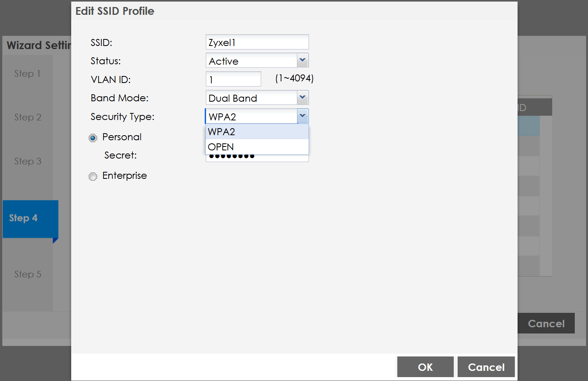Go to Step 1 of wizard

point(28,74)
